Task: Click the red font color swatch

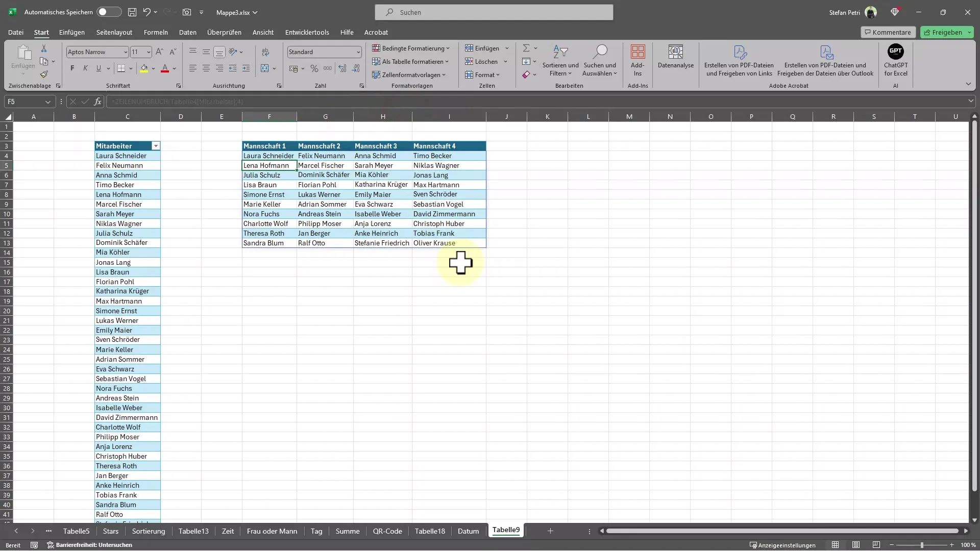Action: (x=164, y=68)
